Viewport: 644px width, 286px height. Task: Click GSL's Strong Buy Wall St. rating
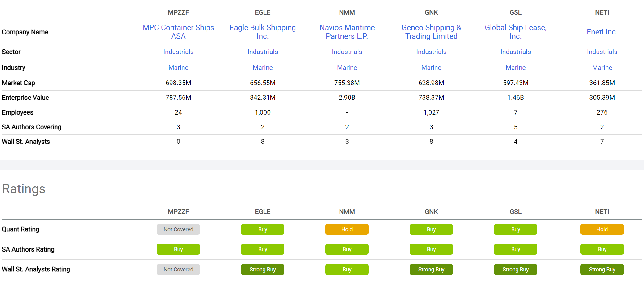coord(516,270)
